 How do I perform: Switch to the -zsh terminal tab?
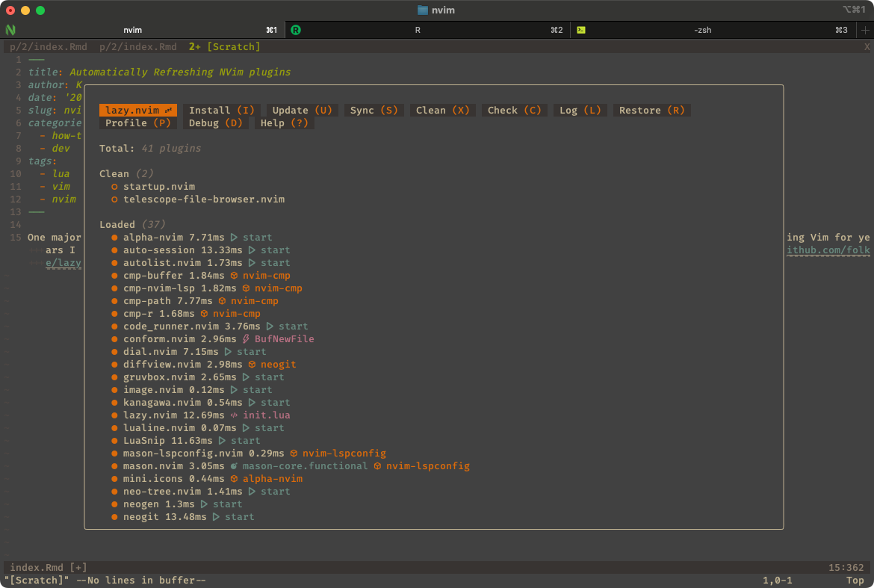713,30
